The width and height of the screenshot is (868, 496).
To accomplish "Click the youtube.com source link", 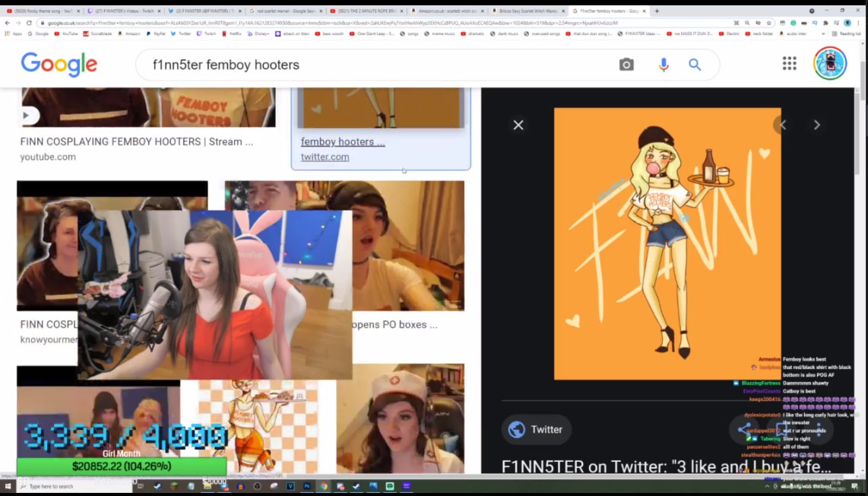I will pyautogui.click(x=48, y=157).
